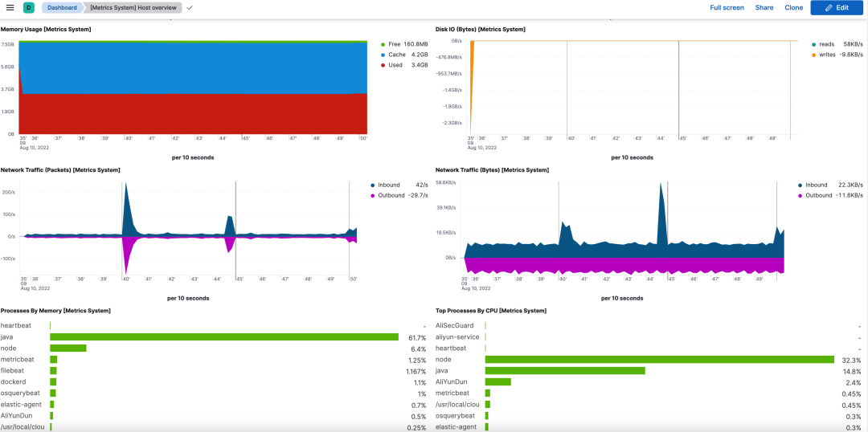Click the pencil icon on Edit button
The image size is (868, 432).
point(828,8)
